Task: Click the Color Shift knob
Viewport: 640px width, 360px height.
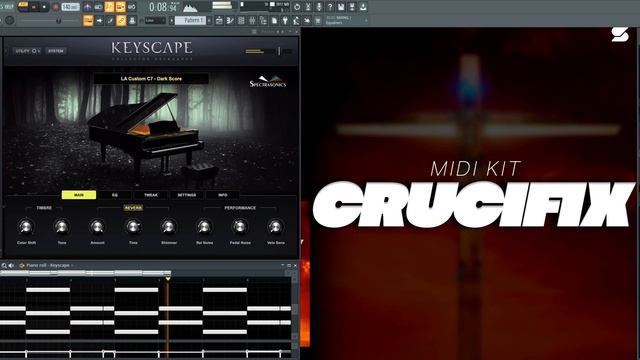Action: point(26,227)
